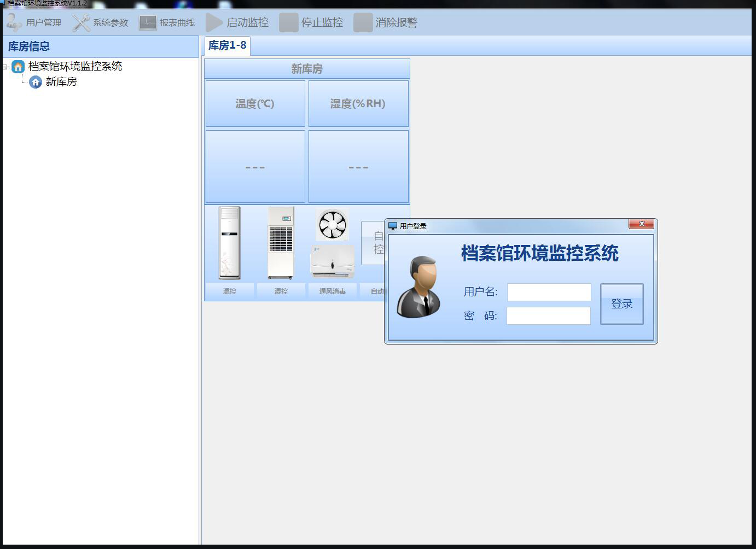Viewport: 756px width, 549px height.
Task: Close the 用户登录 dialog
Action: click(x=642, y=224)
